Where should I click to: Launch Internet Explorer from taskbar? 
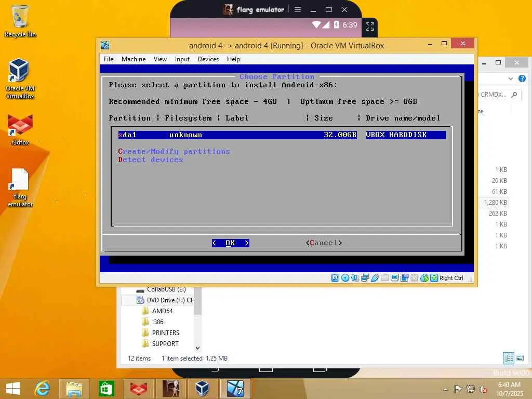pos(43,389)
